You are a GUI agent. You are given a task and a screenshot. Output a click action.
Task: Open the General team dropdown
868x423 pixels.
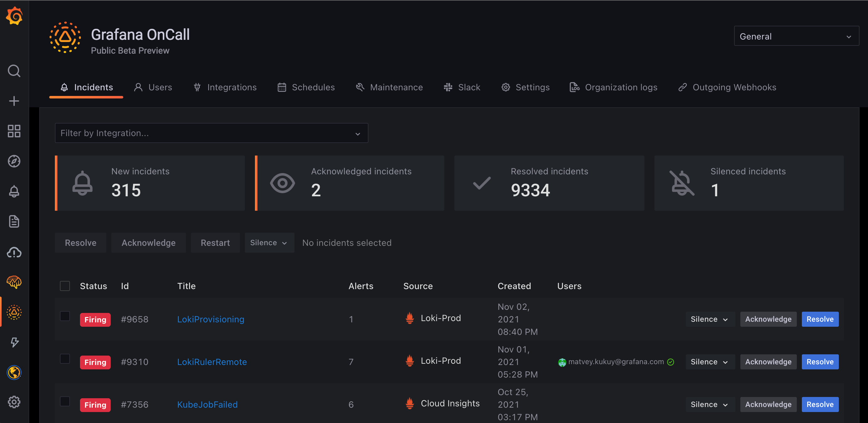coord(796,36)
